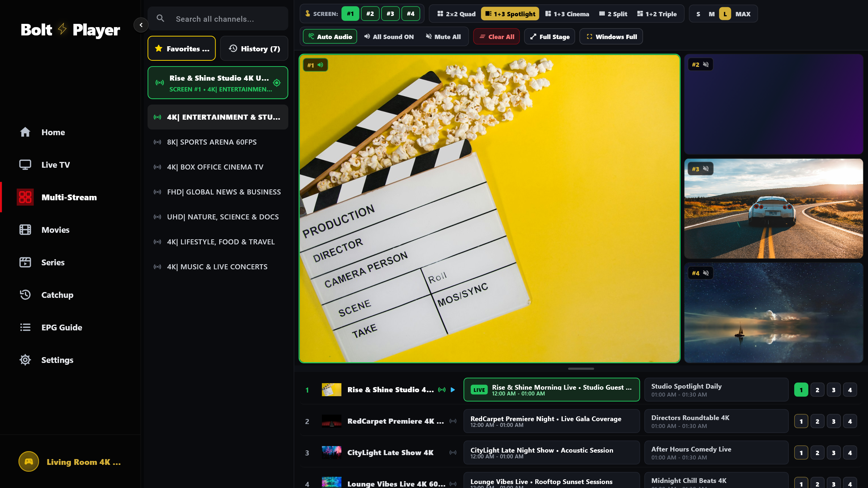Turn All Sound ON

pos(389,37)
